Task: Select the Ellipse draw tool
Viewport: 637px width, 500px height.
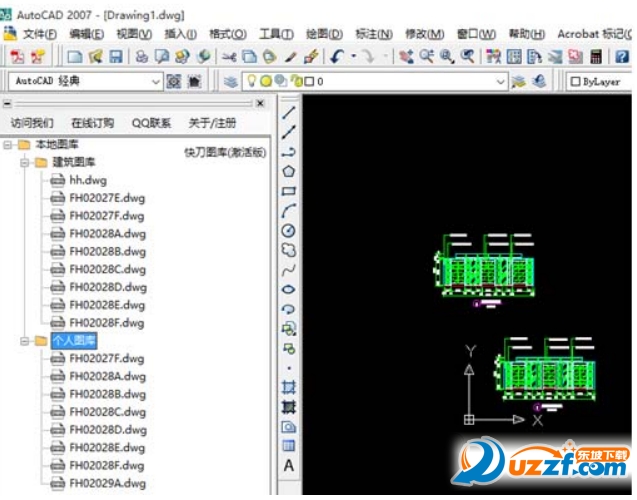Action: pos(289,289)
